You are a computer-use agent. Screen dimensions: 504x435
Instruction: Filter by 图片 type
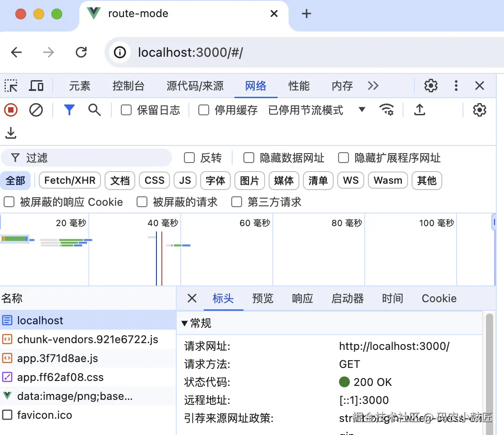pyautogui.click(x=249, y=181)
